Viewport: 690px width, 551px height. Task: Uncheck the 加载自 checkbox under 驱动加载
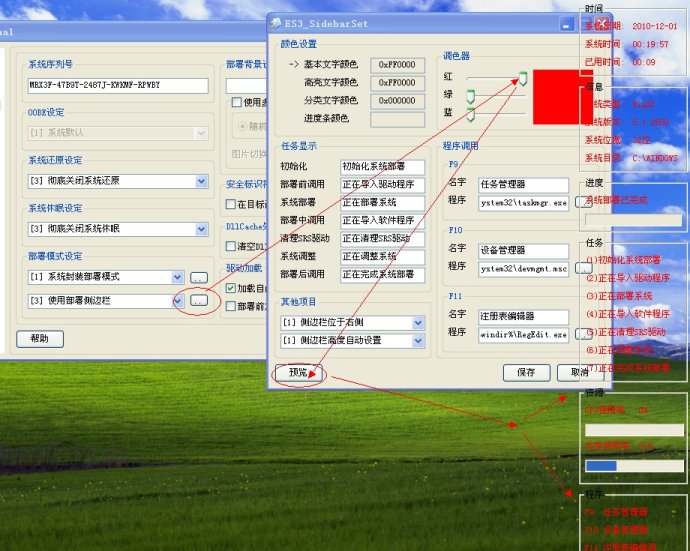(x=231, y=288)
